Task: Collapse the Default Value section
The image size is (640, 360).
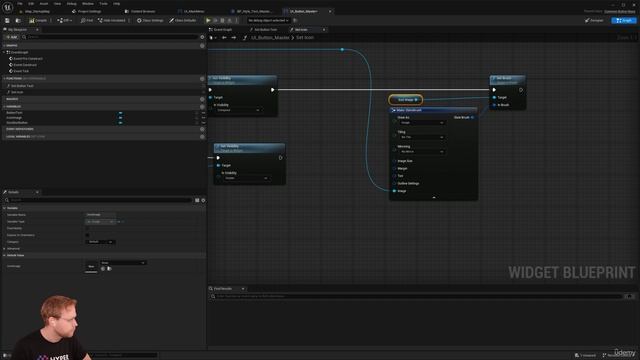Action: point(4,256)
